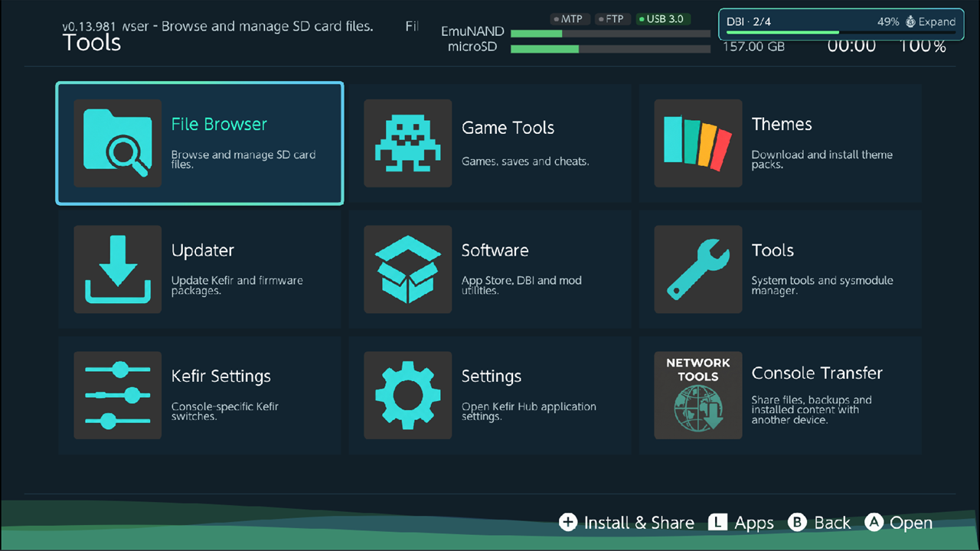The image size is (980, 551).
Task: Open the Software open-box icon
Action: 407,269
